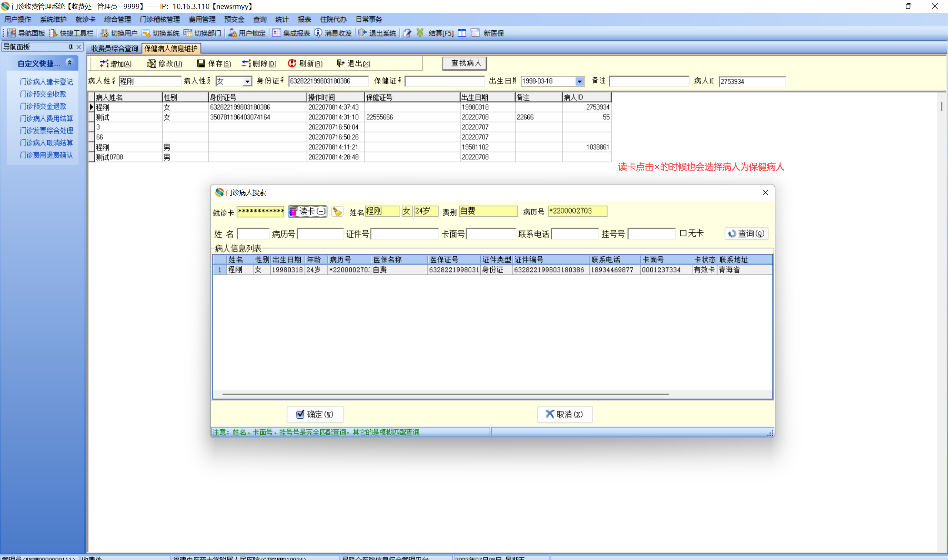
Task: Click the patient list horizontal scrollbar
Action: pyautogui.click(x=446, y=394)
